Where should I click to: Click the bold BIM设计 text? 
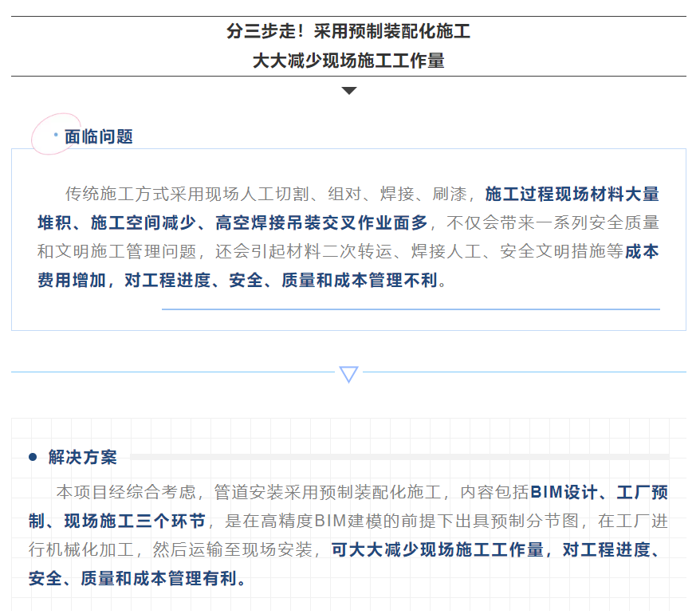tap(564, 492)
